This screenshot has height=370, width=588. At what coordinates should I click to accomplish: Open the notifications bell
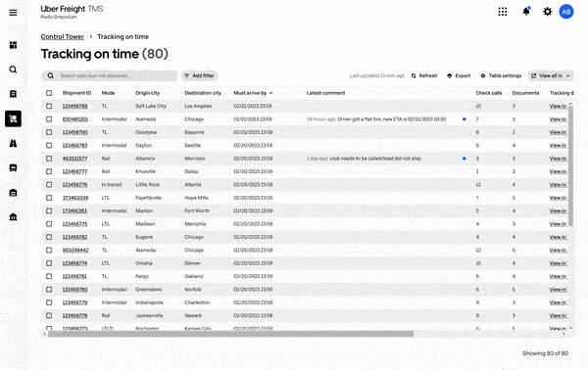point(526,12)
